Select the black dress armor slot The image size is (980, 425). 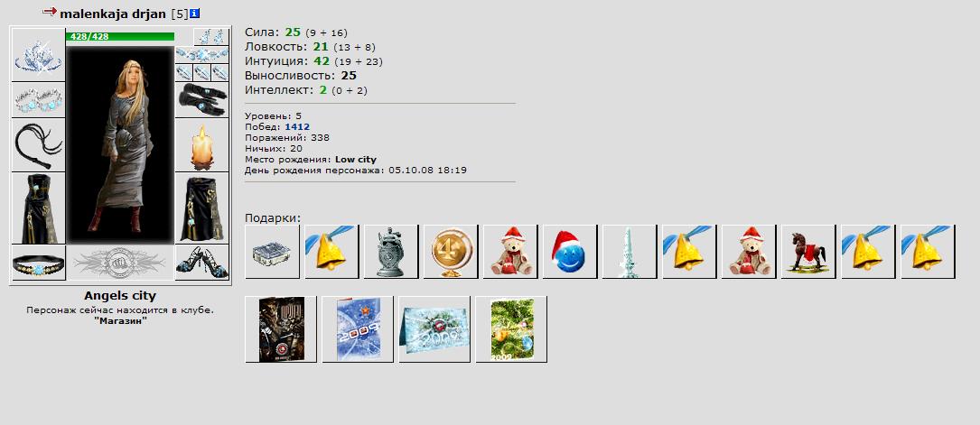pos(38,208)
